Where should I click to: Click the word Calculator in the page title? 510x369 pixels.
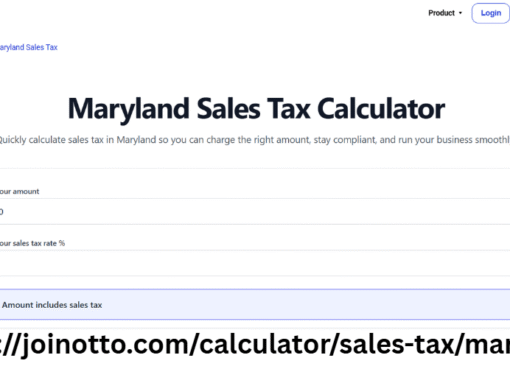pos(381,109)
